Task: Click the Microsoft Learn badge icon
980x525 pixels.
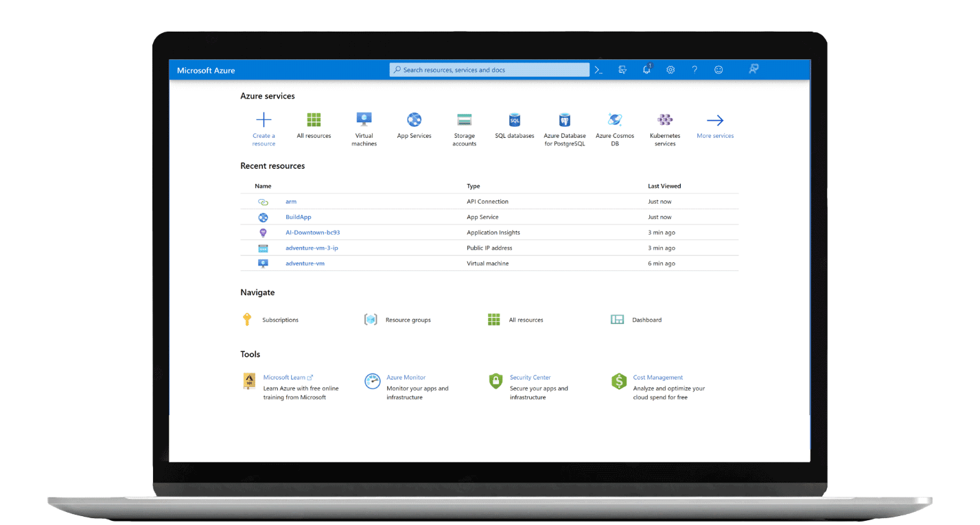Action: [250, 382]
